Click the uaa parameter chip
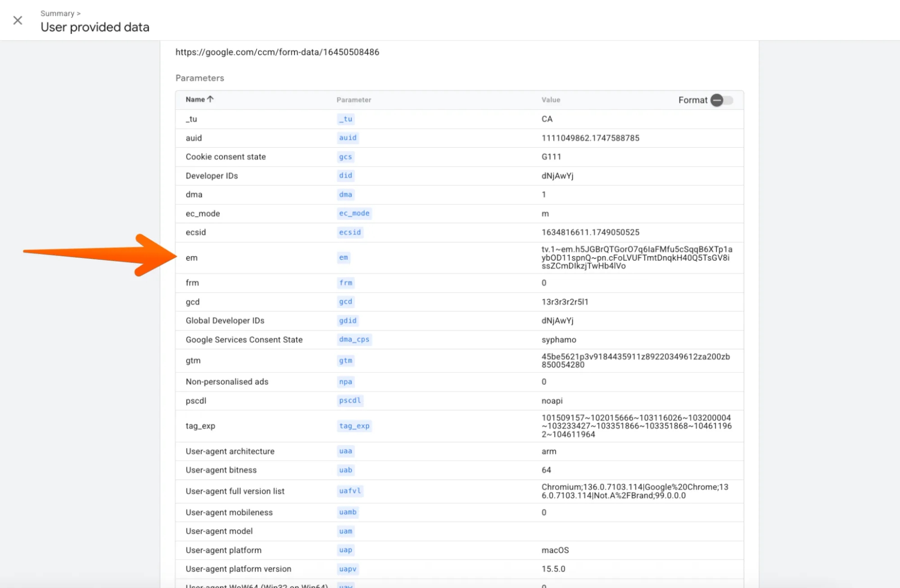Screen dimensions: 900x588 [345, 451]
